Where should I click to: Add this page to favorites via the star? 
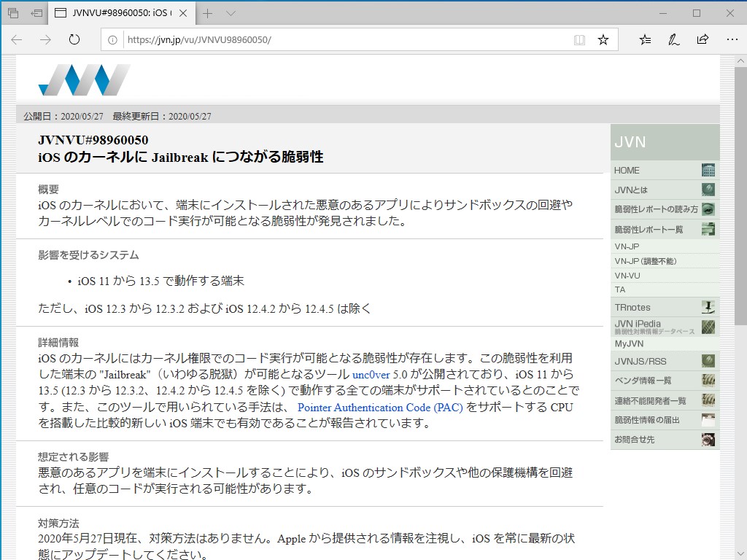[603, 40]
